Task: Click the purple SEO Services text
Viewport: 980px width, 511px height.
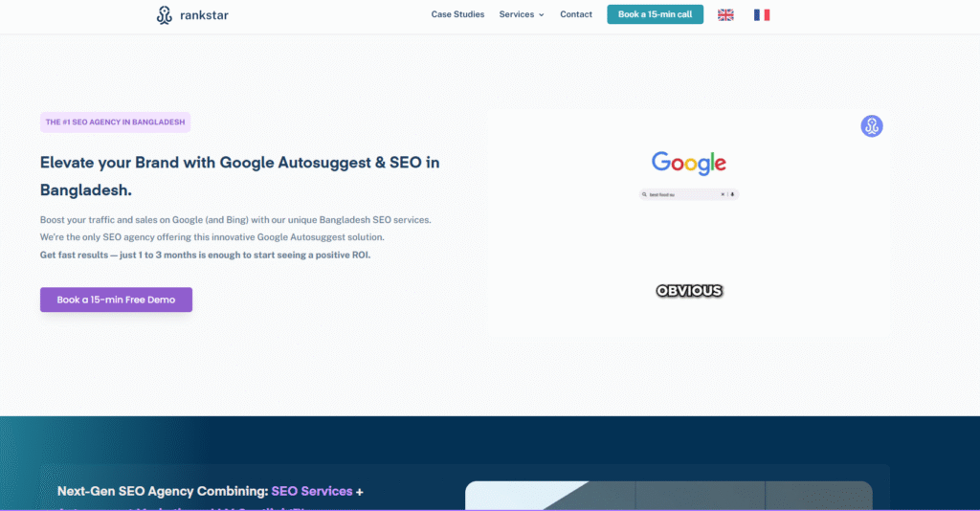Action: [x=312, y=491]
